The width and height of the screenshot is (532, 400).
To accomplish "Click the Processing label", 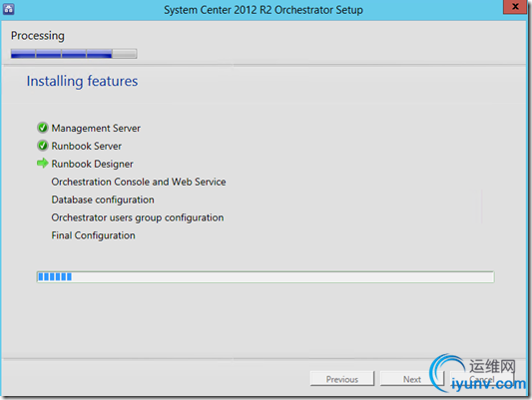I will coord(37,36).
